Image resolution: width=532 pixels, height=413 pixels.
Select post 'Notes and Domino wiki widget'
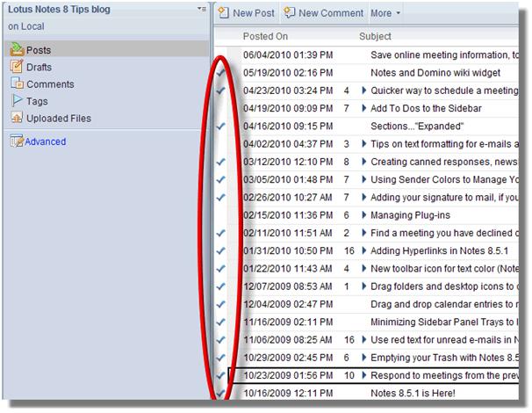pos(435,73)
